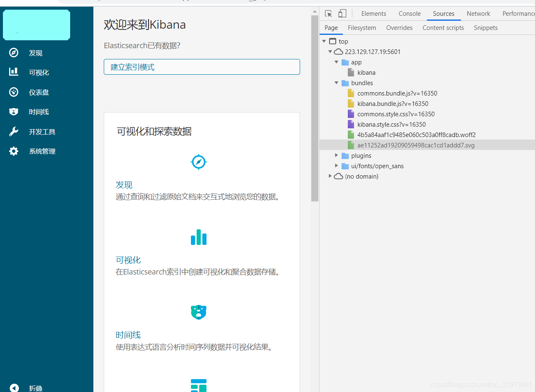
Task: Open Dev Tools (开发工具) wrench icon
Action: 14,132
